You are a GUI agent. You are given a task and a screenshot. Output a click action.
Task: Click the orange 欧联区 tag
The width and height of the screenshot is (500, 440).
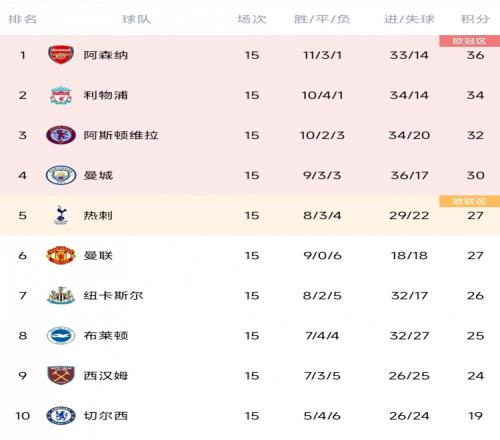point(469,201)
